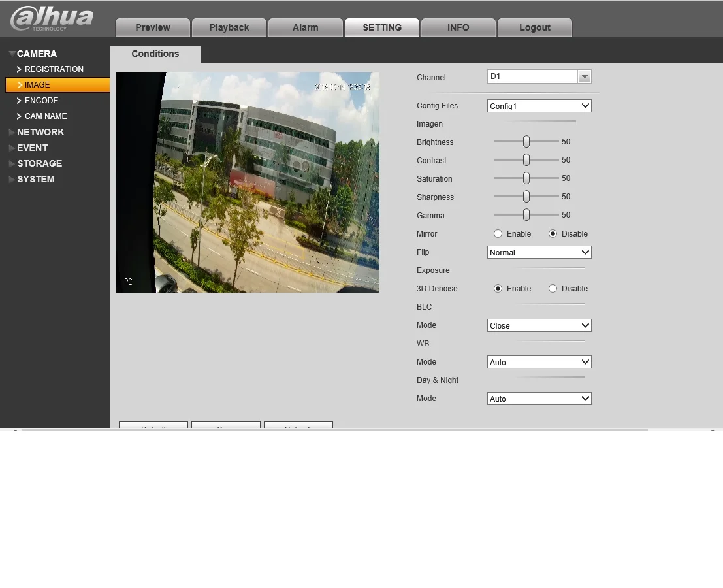Viewport: 723px width, 588px height.
Task: Expand the NETWORK section
Action: coord(40,132)
